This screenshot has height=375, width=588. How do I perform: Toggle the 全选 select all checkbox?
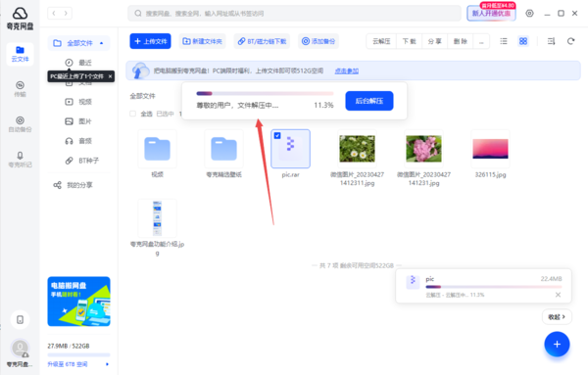click(x=132, y=114)
